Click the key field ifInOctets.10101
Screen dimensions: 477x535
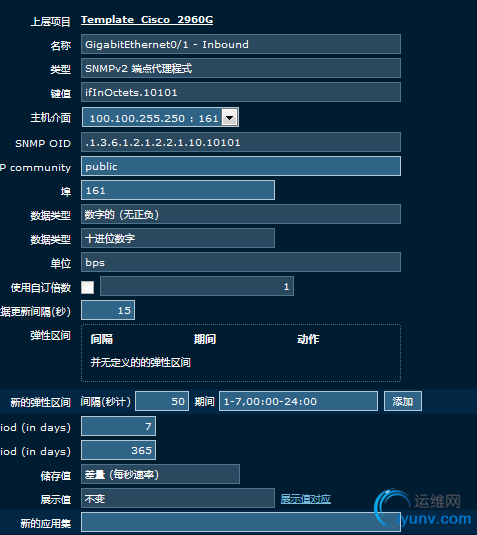pos(241,92)
